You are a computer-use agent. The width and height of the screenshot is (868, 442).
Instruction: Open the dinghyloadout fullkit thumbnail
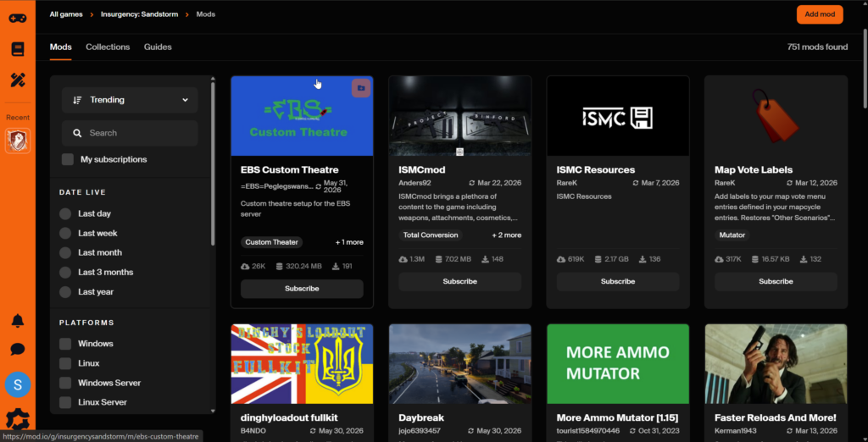pyautogui.click(x=302, y=364)
